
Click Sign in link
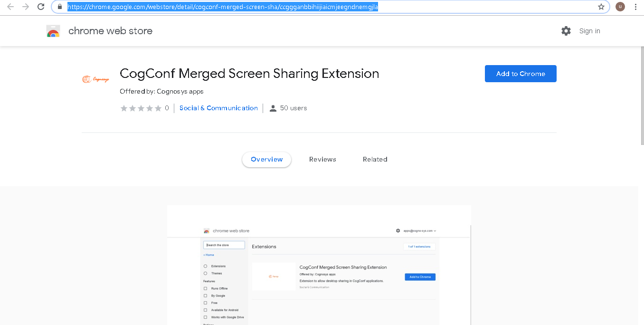589,31
